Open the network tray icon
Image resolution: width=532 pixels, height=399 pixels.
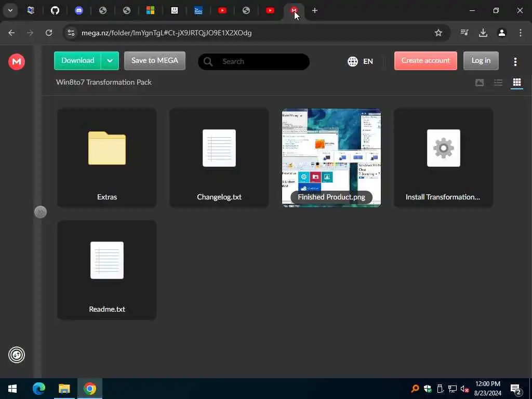453,389
